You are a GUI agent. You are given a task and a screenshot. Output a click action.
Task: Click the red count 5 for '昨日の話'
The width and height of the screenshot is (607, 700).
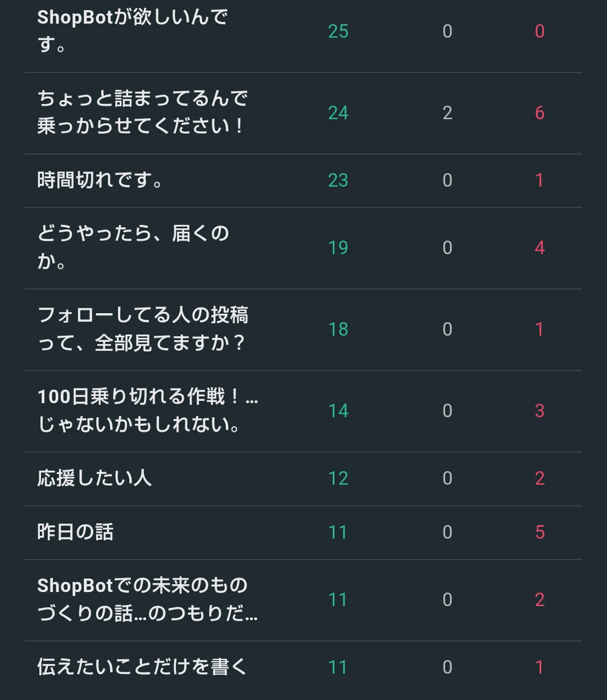(x=540, y=532)
